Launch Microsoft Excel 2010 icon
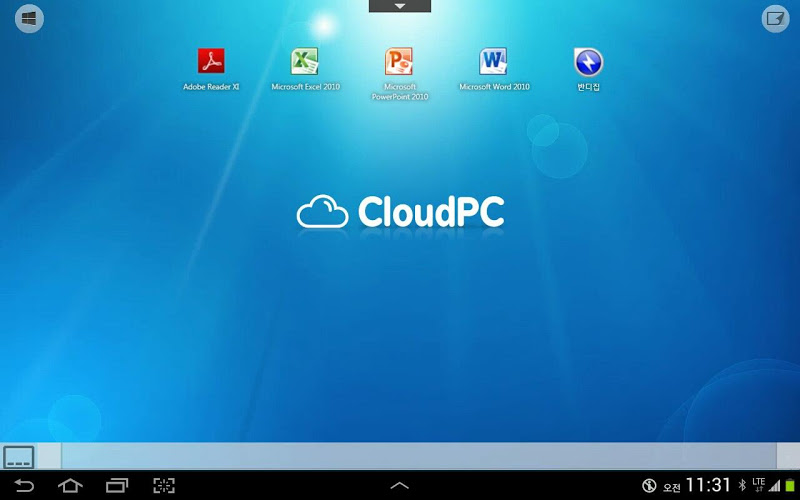 tap(305, 69)
